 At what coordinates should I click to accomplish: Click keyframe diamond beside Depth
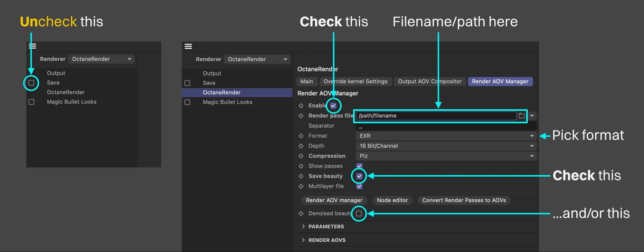click(301, 146)
